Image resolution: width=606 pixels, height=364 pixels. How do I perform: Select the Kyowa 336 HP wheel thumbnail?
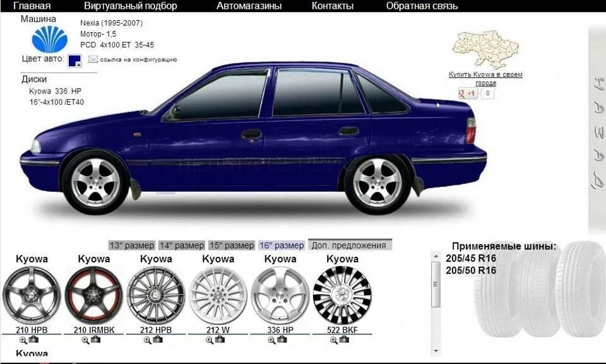click(280, 295)
